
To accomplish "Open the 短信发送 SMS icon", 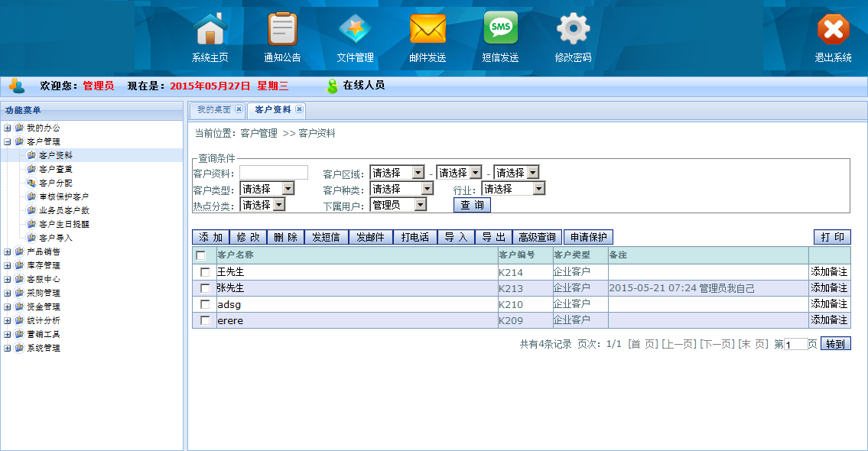I will 500,30.
